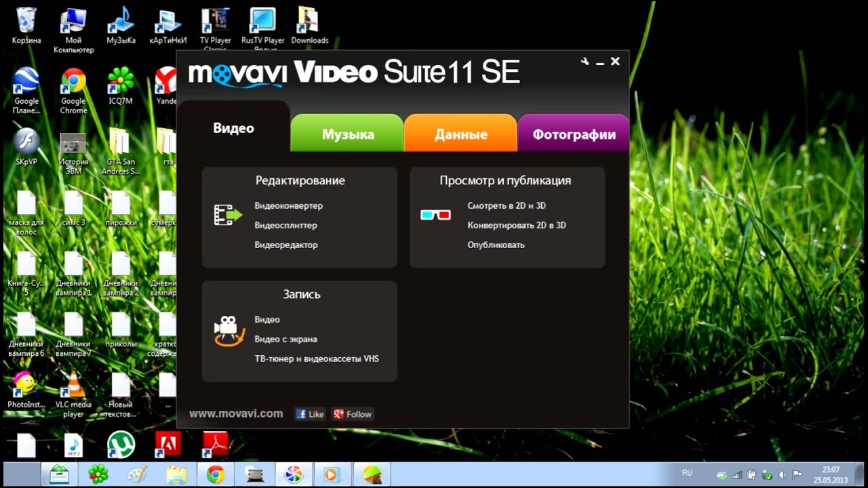Open the Данные tab

coord(461,134)
